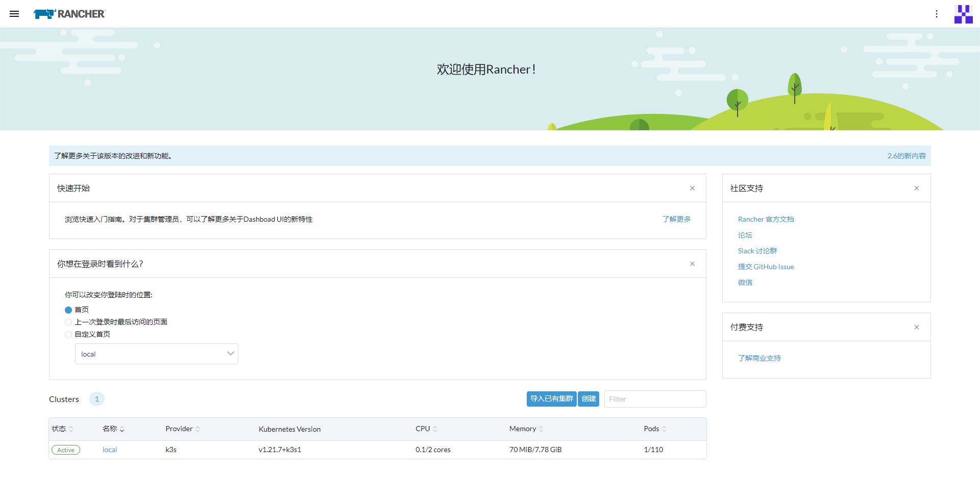Click the Rancher logo in the header
The image size is (980, 495).
coord(69,14)
